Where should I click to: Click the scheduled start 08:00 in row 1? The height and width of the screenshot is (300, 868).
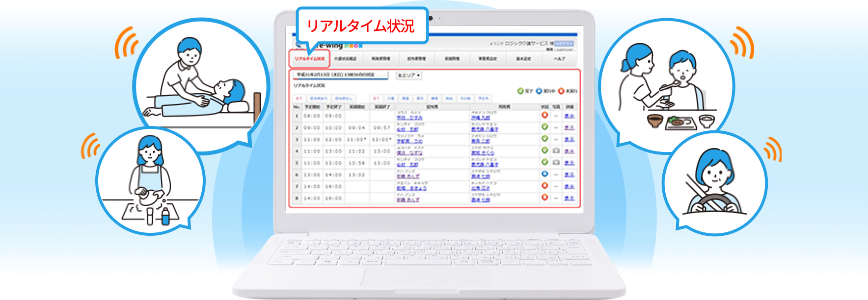[x=312, y=116]
